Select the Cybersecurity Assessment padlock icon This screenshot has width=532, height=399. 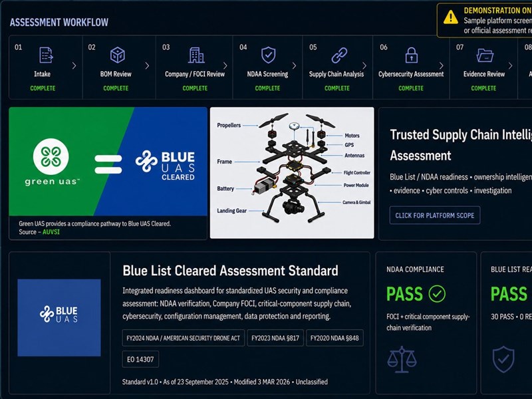(x=411, y=55)
